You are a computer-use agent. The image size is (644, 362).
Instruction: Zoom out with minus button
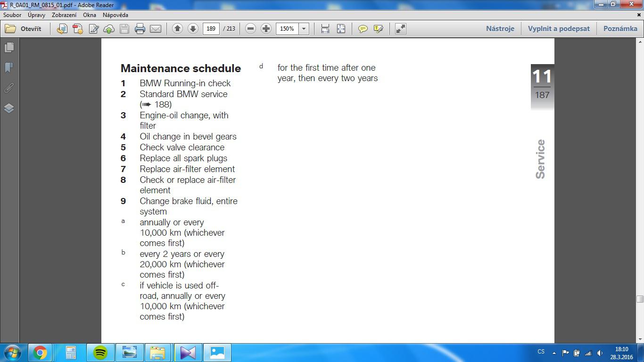pos(251,29)
